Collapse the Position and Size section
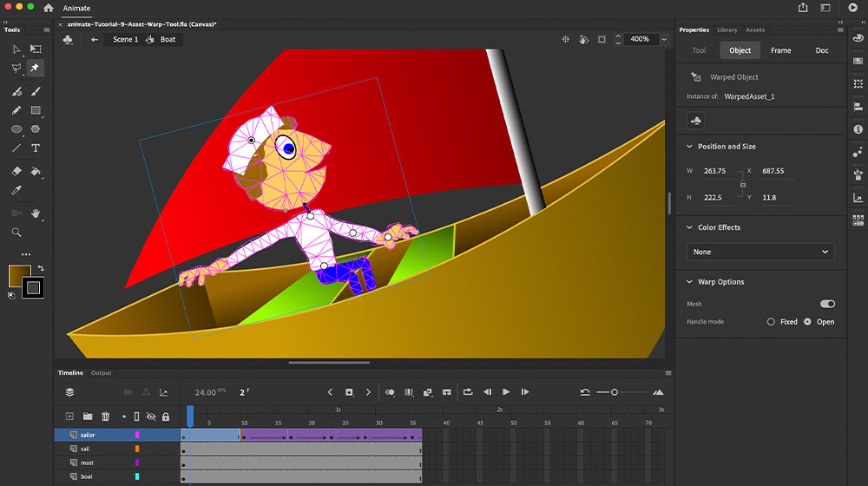This screenshot has height=486, width=868. 689,147
